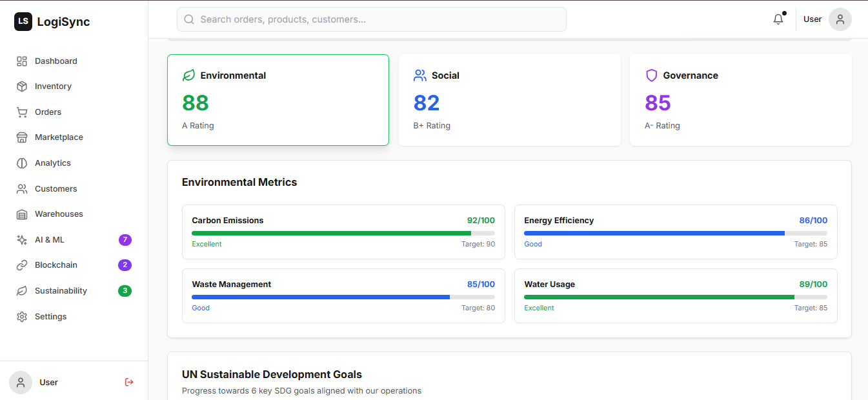The width and height of the screenshot is (868, 400).
Task: Select the Environmental score card
Action: click(278, 100)
